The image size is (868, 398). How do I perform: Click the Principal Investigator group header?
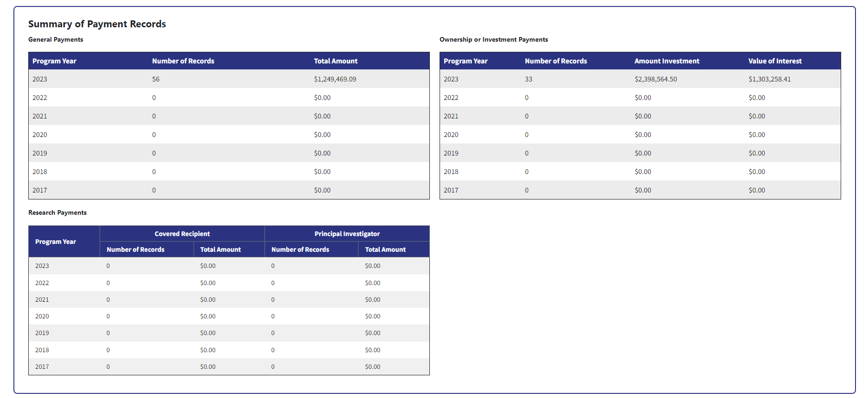pos(347,234)
